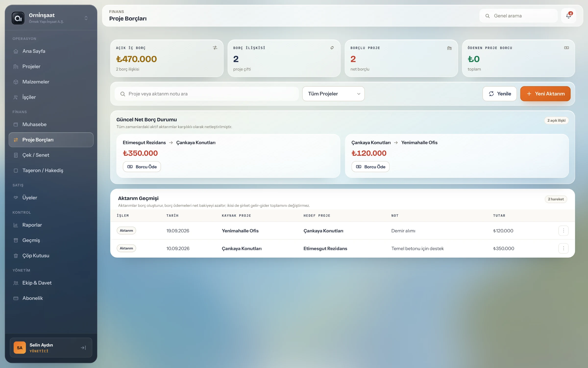Click the Selin Aydın SA avatar

click(20, 348)
